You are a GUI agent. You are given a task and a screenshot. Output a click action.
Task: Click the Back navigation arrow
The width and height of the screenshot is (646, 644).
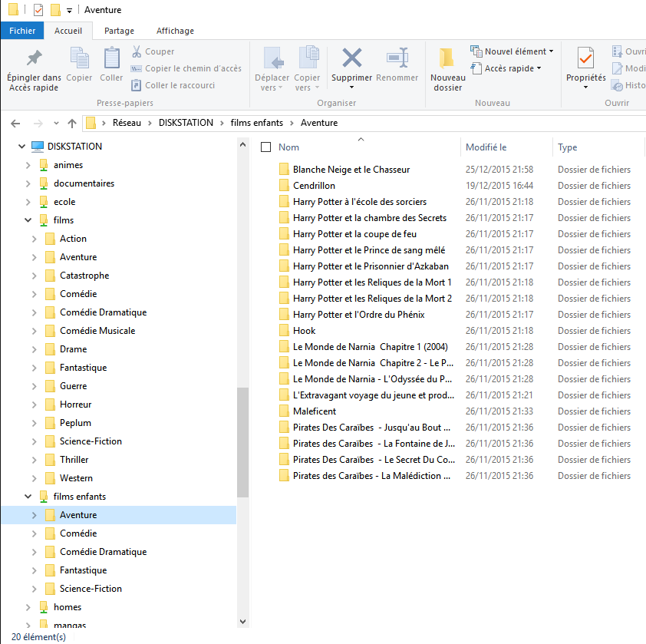coord(15,124)
